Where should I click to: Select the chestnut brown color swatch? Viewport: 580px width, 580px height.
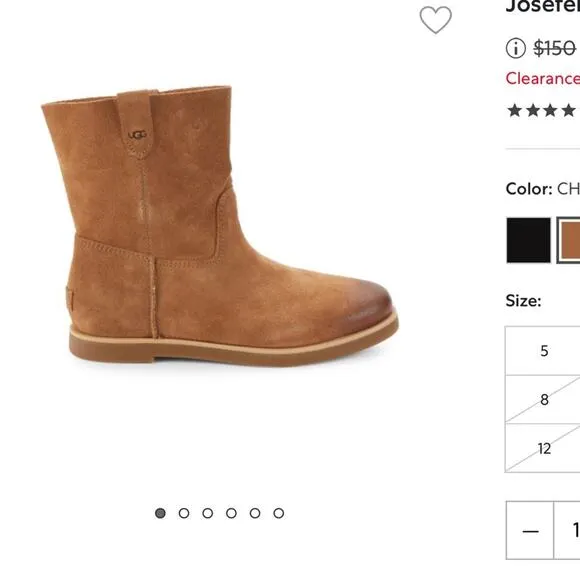569,240
